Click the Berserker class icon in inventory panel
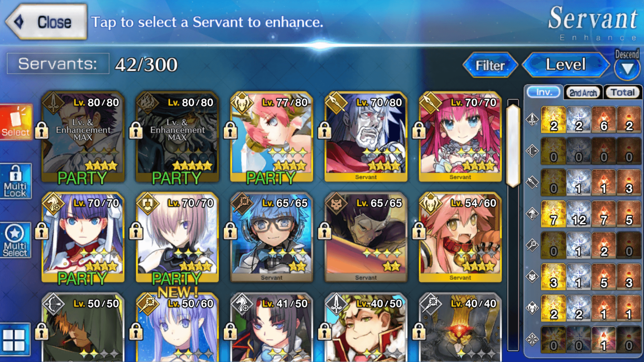The width and height of the screenshot is (644, 362). (532, 308)
